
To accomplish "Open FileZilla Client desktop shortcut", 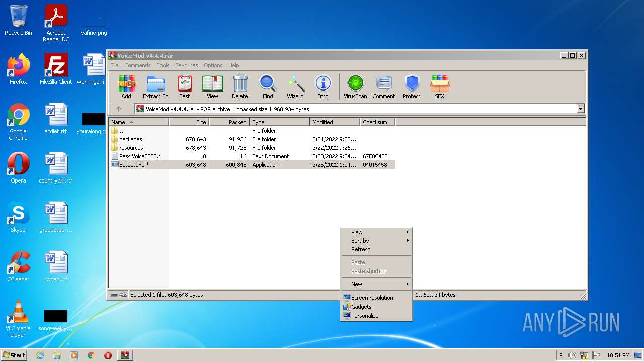I will click(x=56, y=69).
